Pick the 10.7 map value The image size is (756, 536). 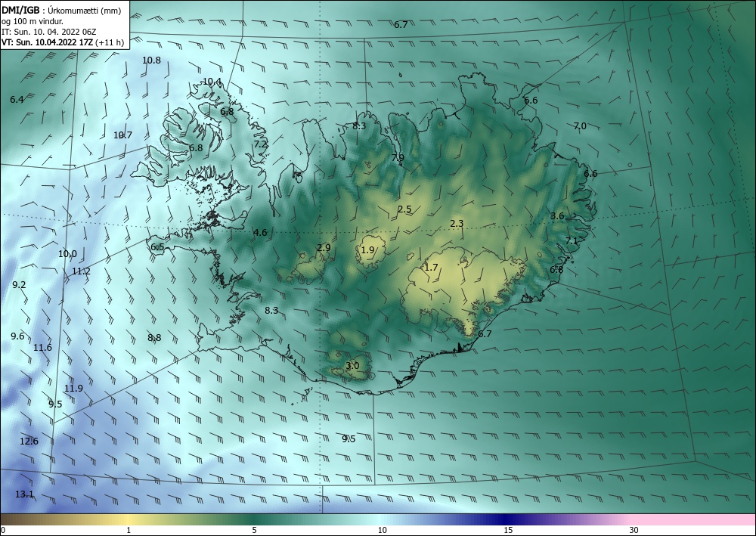122,135
